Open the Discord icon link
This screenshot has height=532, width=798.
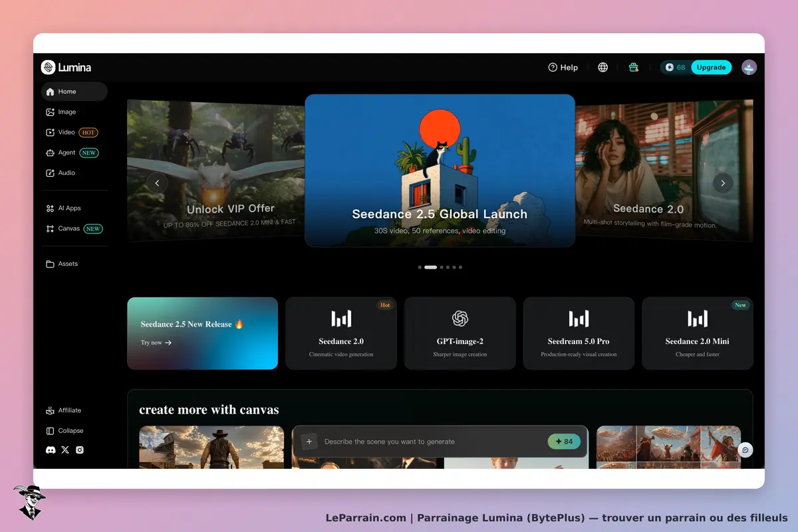point(51,450)
